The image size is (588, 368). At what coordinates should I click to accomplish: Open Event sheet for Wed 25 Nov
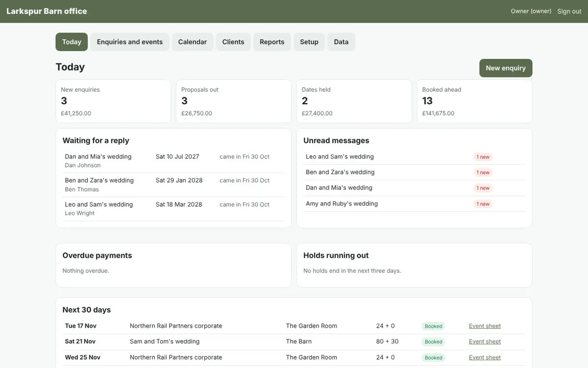click(x=485, y=357)
